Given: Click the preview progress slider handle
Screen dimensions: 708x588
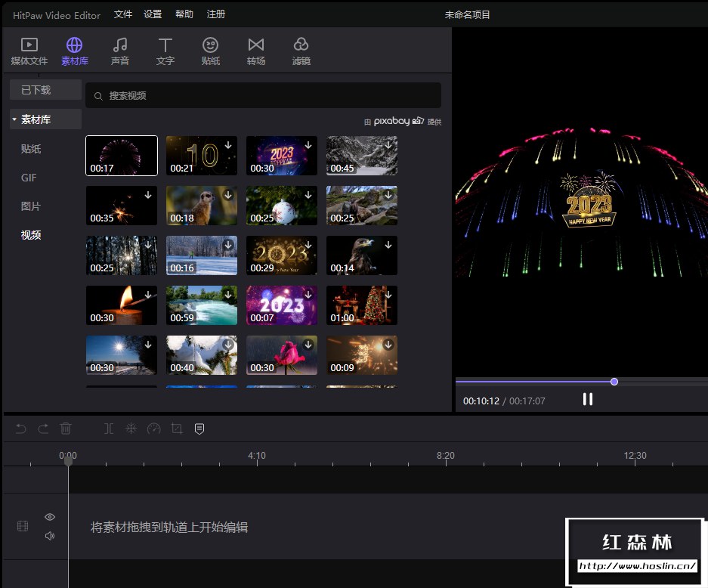Looking at the screenshot, I should coord(614,382).
